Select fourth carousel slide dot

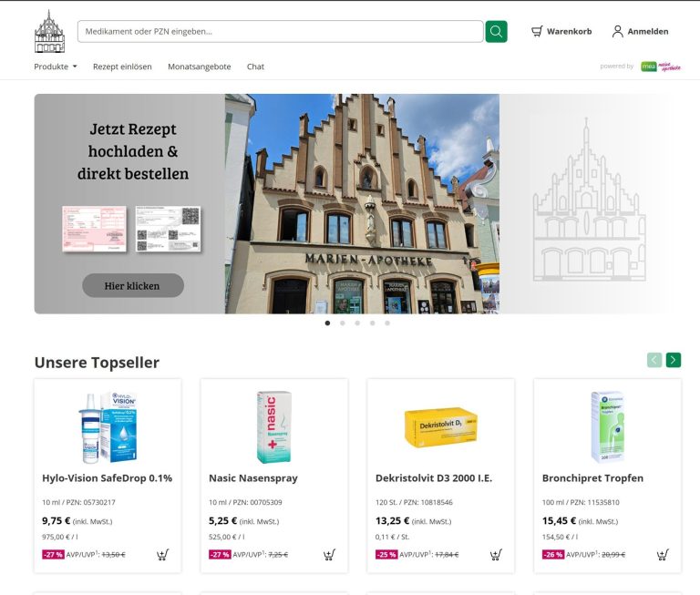(372, 323)
